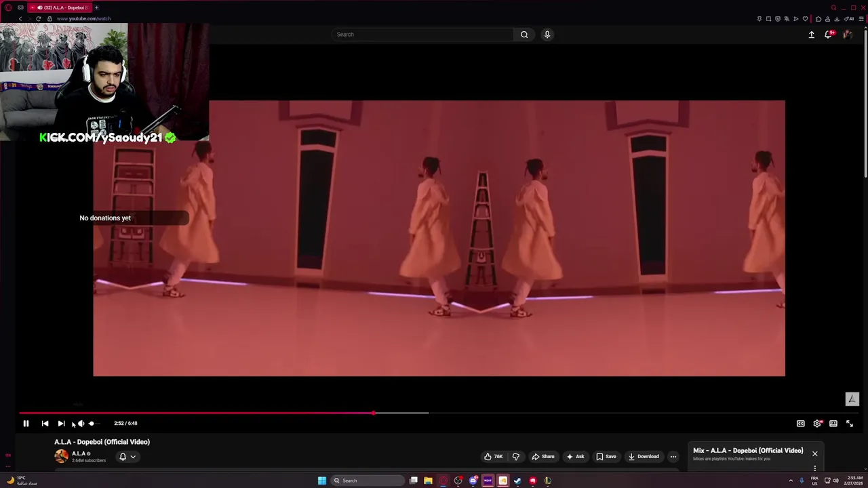The image size is (868, 488).
Task: Toggle subtitles/closed captions
Action: 801,424
